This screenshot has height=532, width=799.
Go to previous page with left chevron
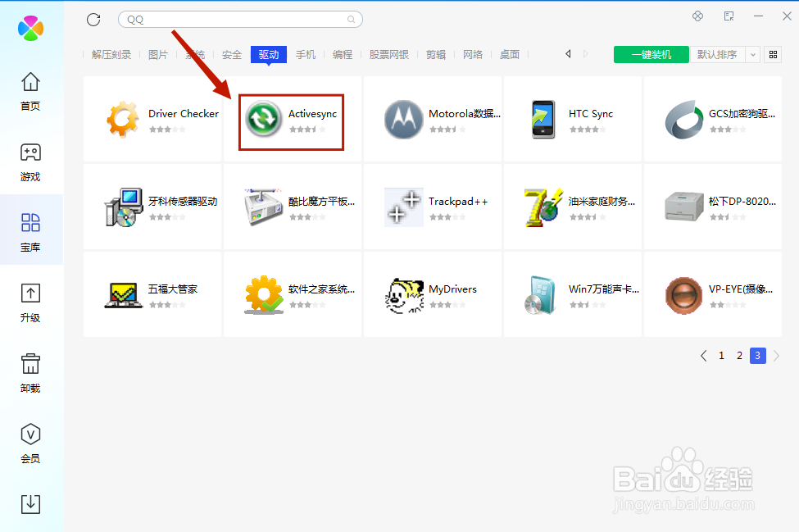[x=704, y=356]
